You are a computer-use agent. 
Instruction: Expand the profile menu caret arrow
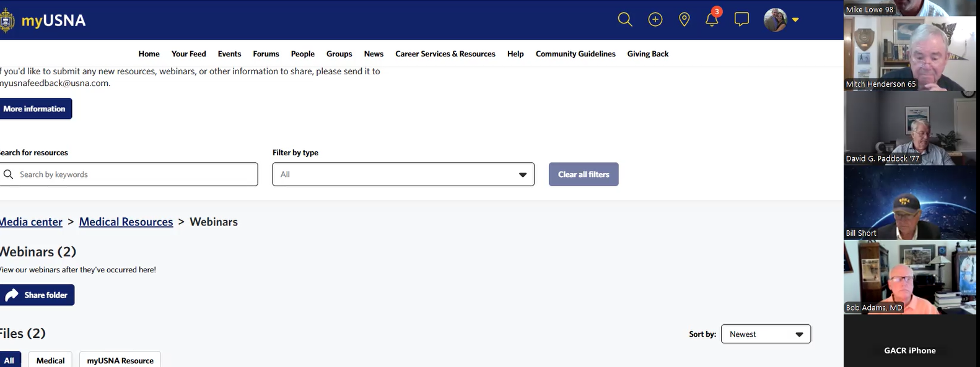click(795, 20)
